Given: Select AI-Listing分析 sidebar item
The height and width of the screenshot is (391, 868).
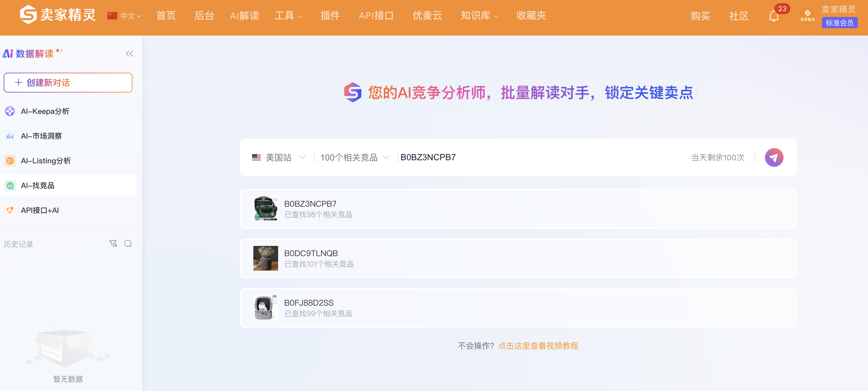Looking at the screenshot, I should point(45,161).
